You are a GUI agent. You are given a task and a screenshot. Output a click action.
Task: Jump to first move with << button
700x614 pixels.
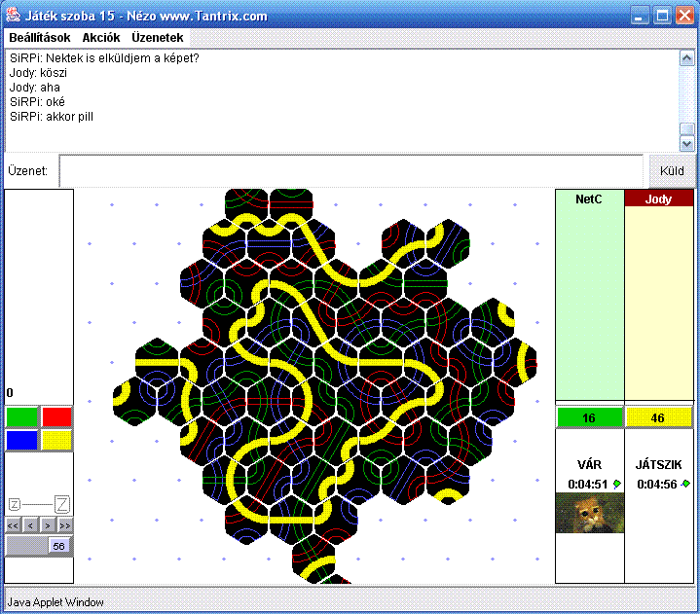point(14,525)
